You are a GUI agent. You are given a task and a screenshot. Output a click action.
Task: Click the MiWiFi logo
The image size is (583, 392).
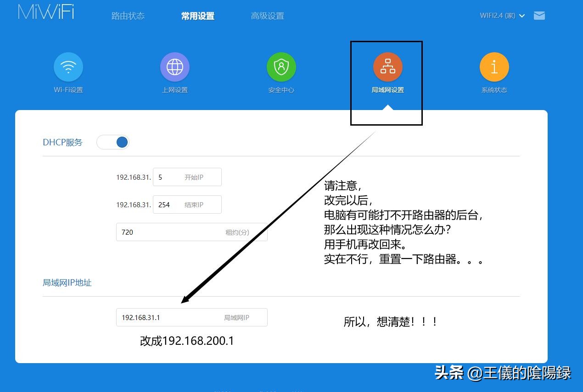click(45, 13)
